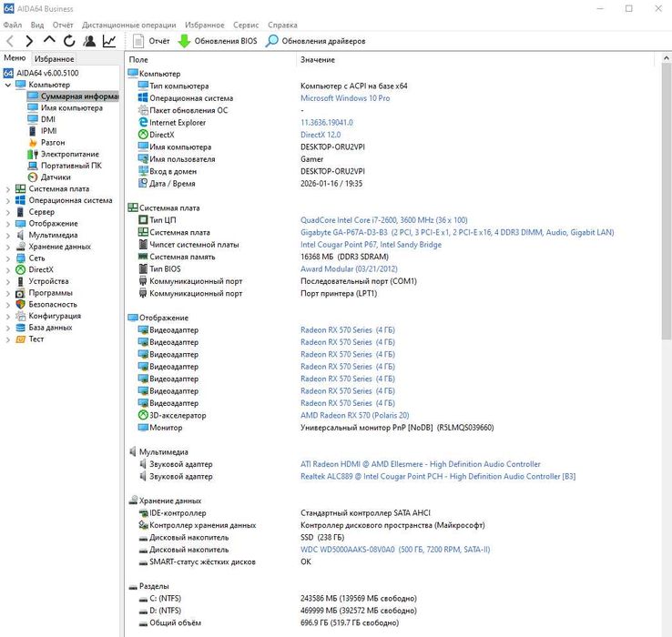Expand the Мультимедиа tree node
The height and width of the screenshot is (637, 672).
pos(7,235)
